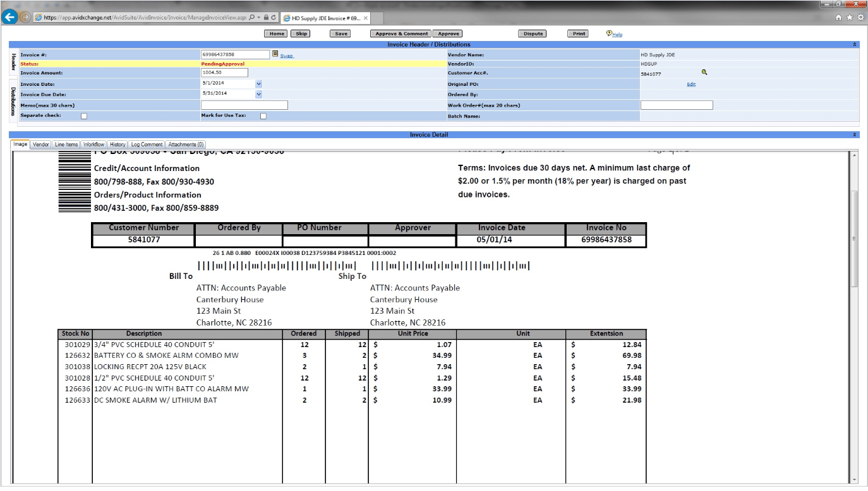Open browser home icon at top right

click(x=839, y=18)
